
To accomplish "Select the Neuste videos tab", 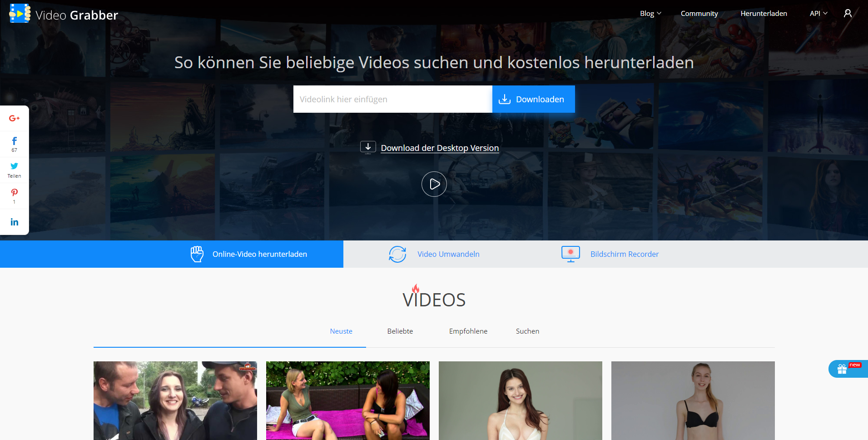I will pyautogui.click(x=341, y=331).
